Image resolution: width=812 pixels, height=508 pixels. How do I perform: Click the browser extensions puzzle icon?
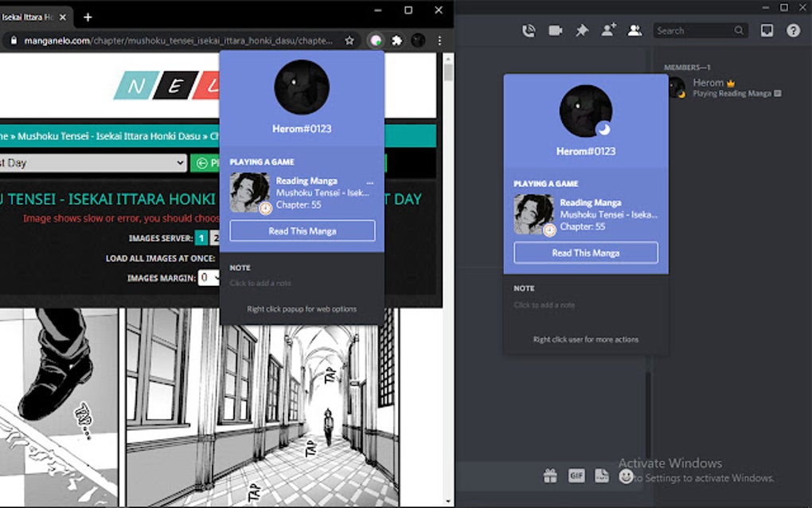pos(396,38)
